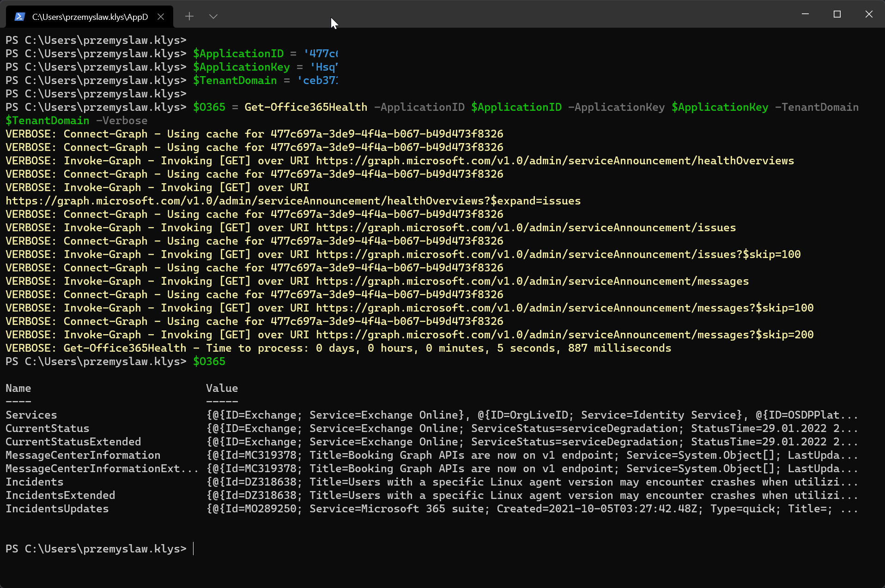Click the Connect-Graph cache verbose message
Screen dimensions: 885x588
point(254,134)
